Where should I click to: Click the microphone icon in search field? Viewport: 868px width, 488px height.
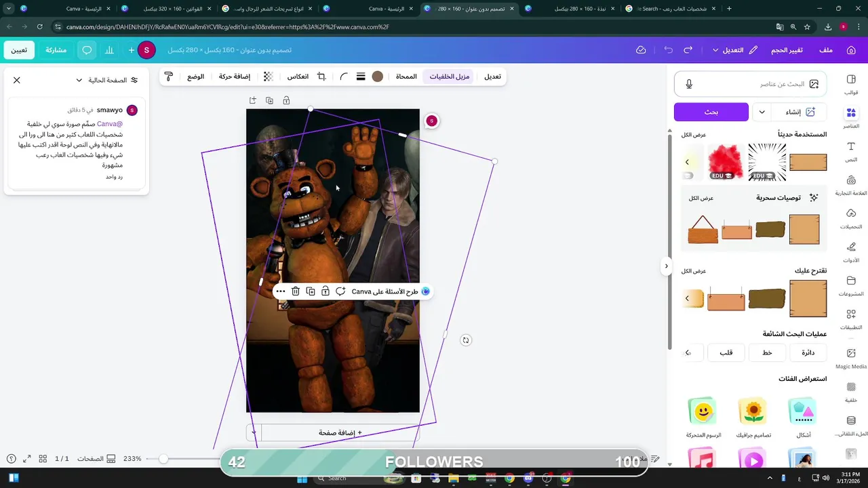tap(689, 84)
